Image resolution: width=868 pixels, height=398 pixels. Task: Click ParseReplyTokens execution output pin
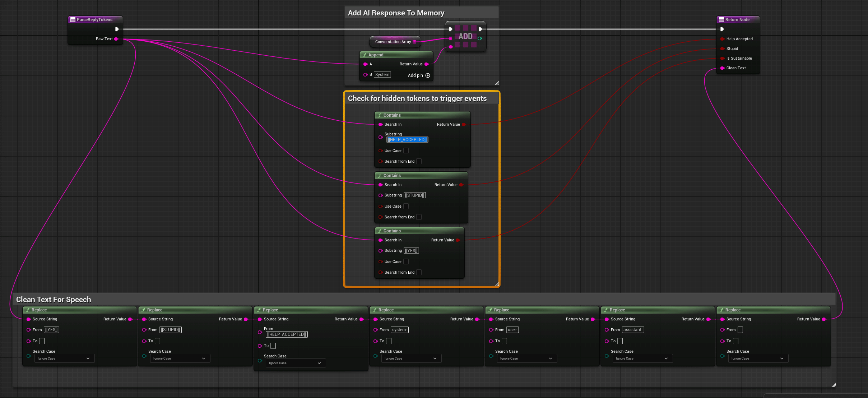pos(117,29)
